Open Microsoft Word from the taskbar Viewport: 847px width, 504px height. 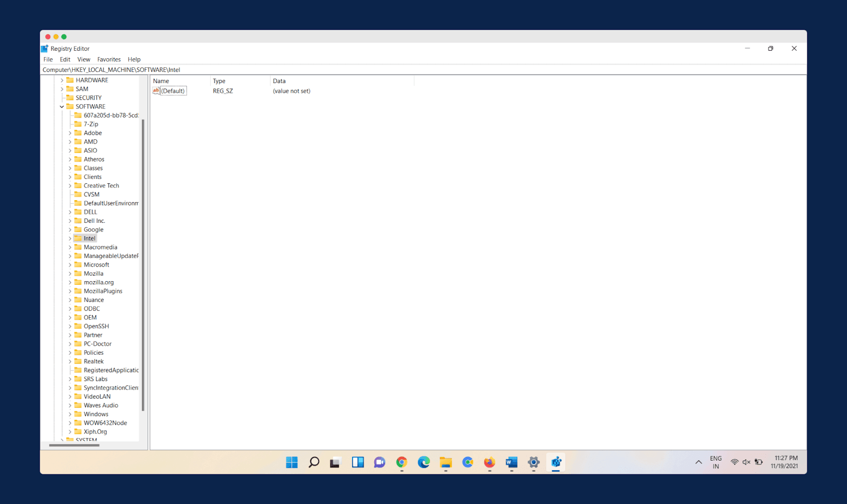click(510, 462)
